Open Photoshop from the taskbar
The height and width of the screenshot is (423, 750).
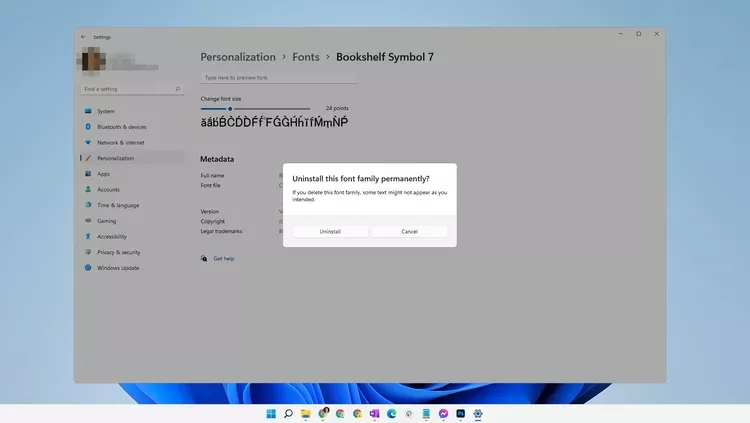(x=461, y=414)
